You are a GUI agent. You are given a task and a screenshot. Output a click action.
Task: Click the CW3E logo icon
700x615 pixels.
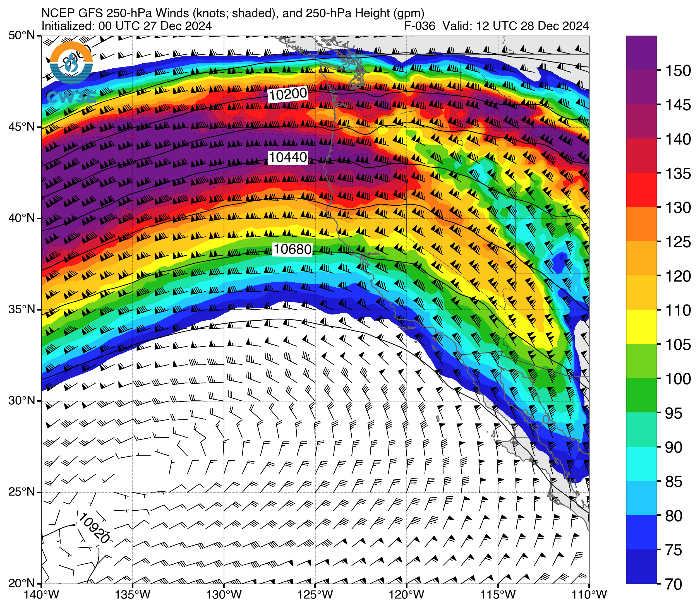pyautogui.click(x=71, y=73)
